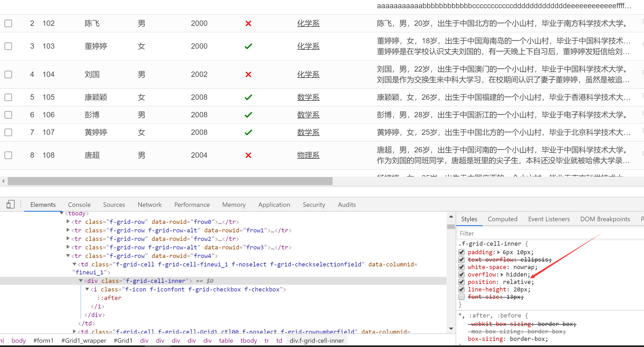Check the row checkbox for 彭博
This screenshot has height=347, width=644.
coord(9,115)
